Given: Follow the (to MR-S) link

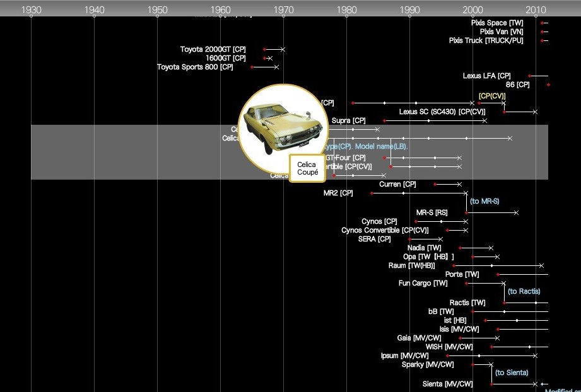Looking at the screenshot, I should pos(486,201).
